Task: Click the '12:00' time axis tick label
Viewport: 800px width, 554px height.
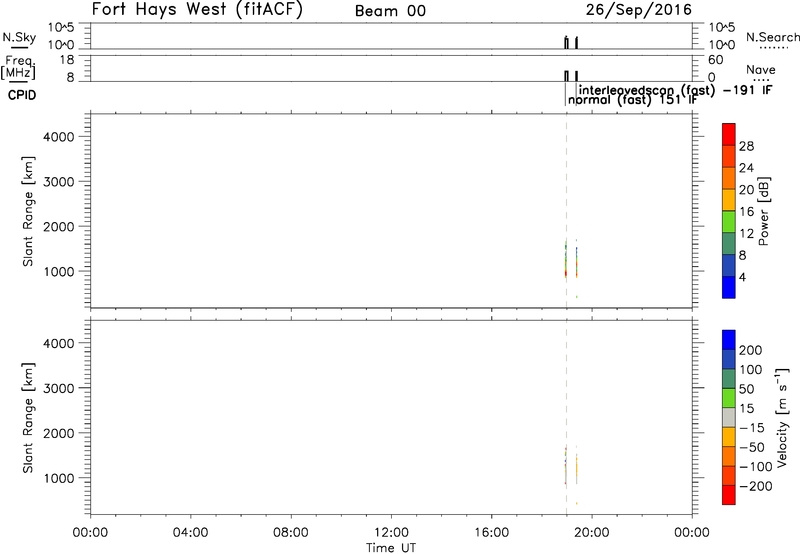Action: click(391, 533)
